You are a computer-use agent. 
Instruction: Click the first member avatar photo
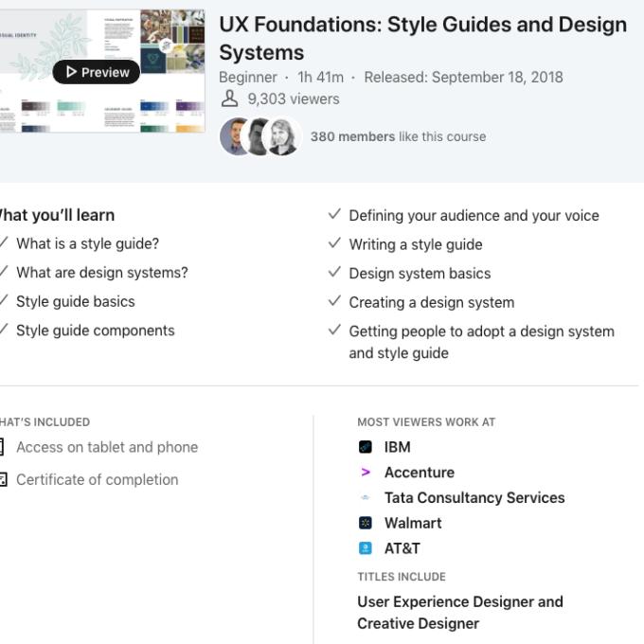pos(237,136)
